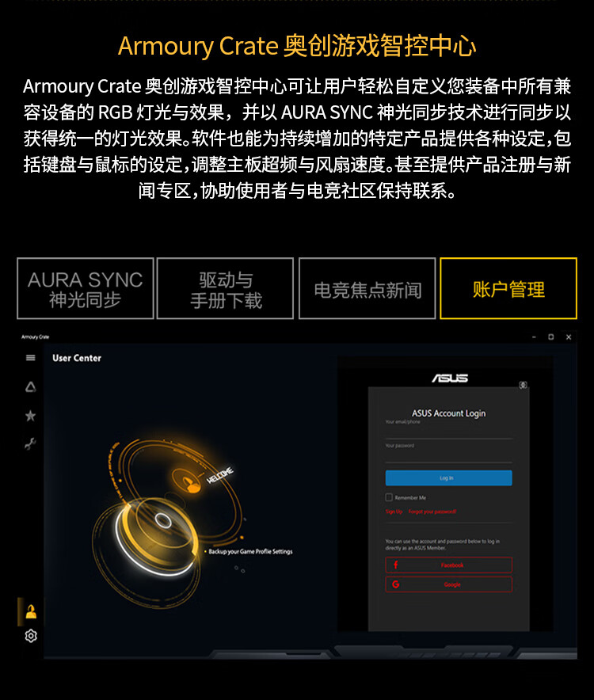Maximize the Armoury Crate window
Image resolution: width=594 pixels, height=700 pixels.
(550, 337)
